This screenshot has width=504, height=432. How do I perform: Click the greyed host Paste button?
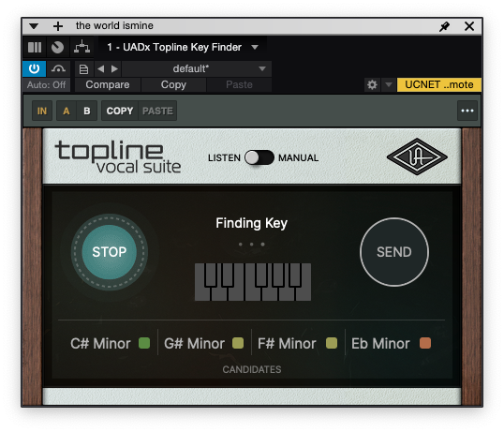point(239,84)
